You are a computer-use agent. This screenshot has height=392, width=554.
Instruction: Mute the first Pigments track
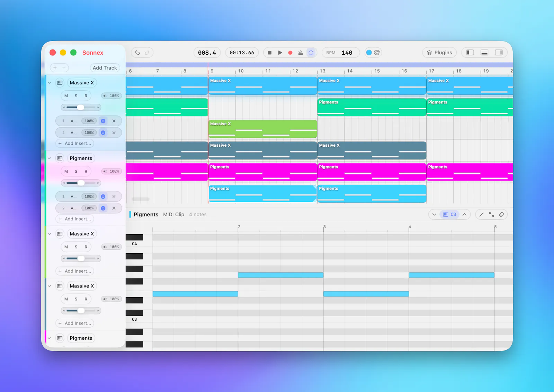(x=66, y=171)
